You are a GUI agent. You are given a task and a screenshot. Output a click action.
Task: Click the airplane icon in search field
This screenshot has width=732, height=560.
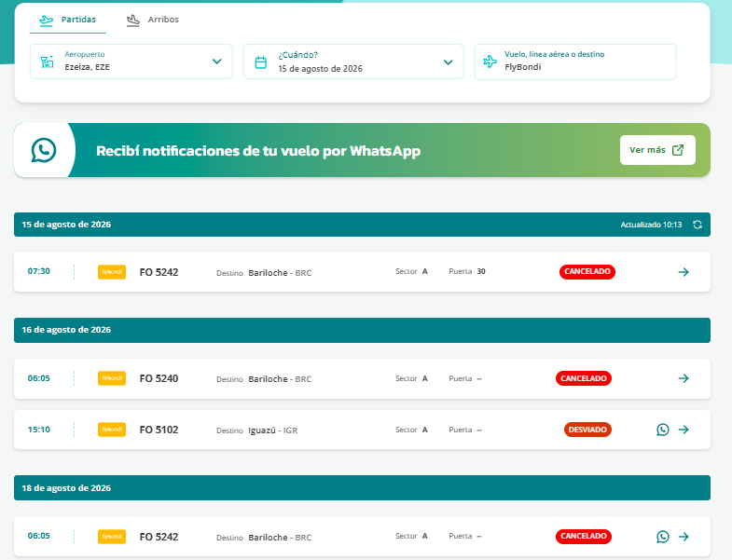pyautogui.click(x=490, y=61)
